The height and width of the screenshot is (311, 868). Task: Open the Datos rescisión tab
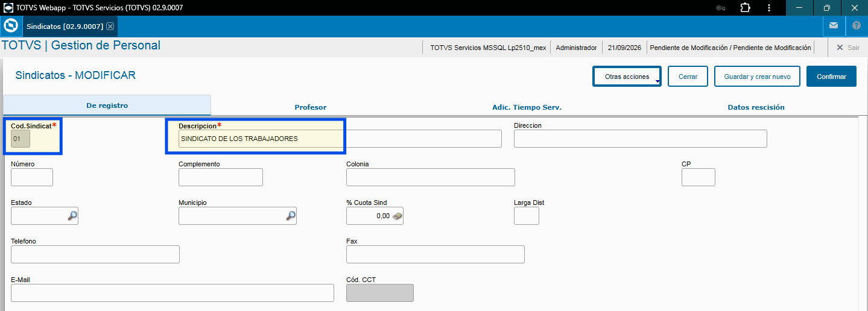pos(756,107)
